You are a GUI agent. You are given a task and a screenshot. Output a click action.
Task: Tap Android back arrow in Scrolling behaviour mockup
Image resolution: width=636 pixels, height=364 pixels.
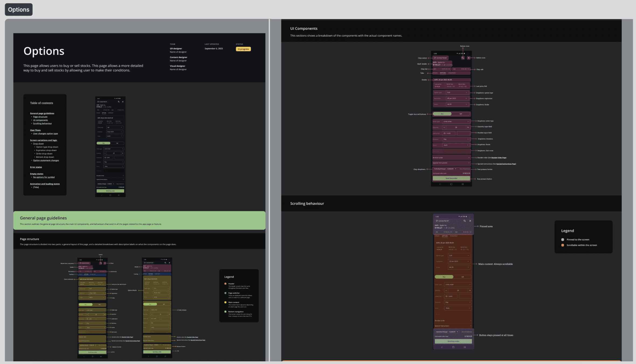pos(442,347)
